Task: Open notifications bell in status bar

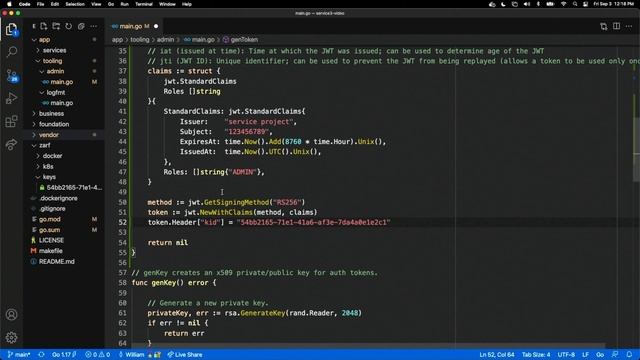Action: tap(629, 354)
